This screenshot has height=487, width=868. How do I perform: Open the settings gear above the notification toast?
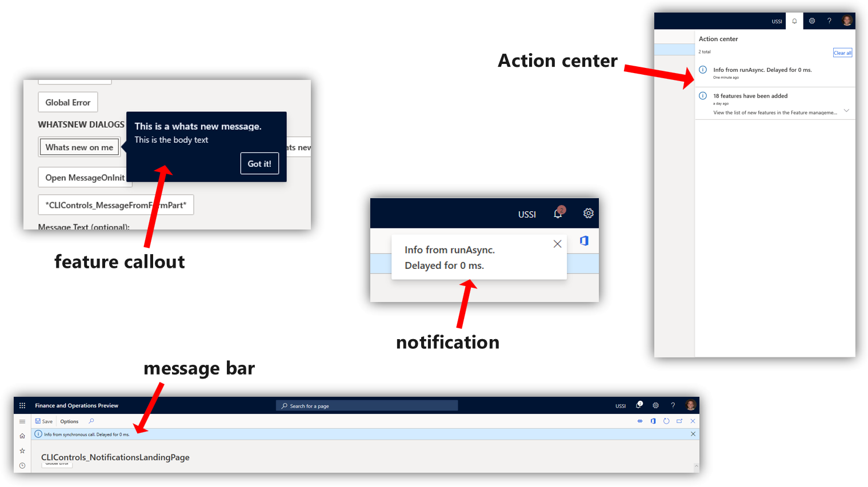tap(589, 214)
